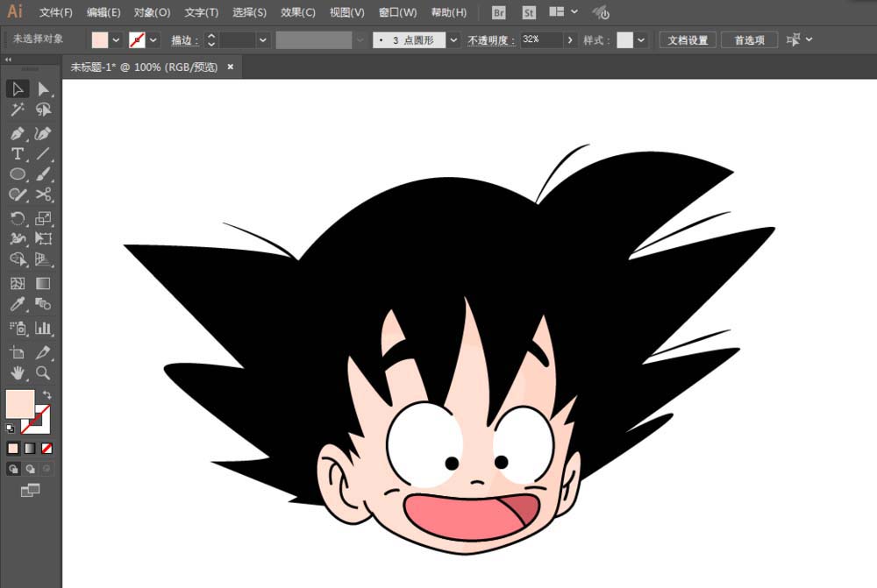Set paint mode to Color
This screenshot has width=877, height=588.
13,449
